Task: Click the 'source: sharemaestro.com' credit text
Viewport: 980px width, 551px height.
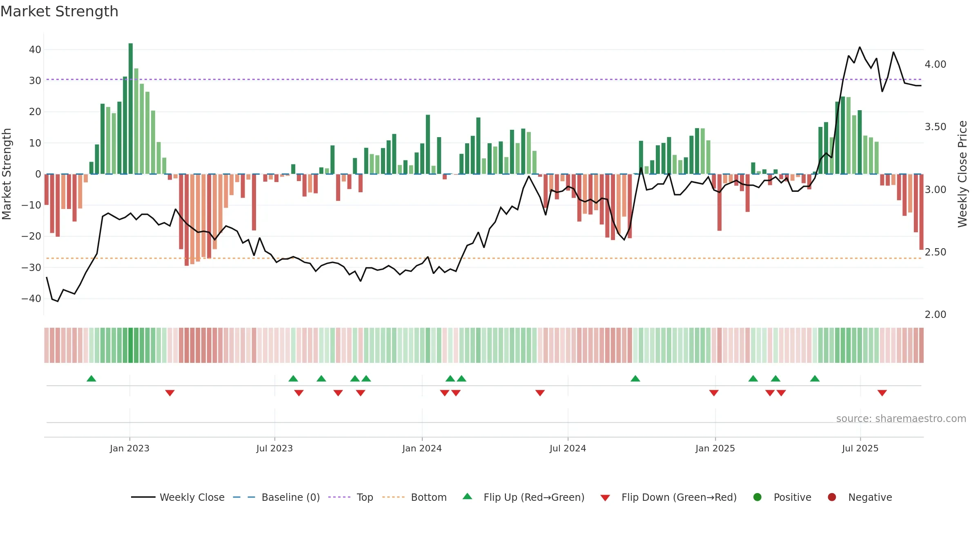Action: (901, 419)
